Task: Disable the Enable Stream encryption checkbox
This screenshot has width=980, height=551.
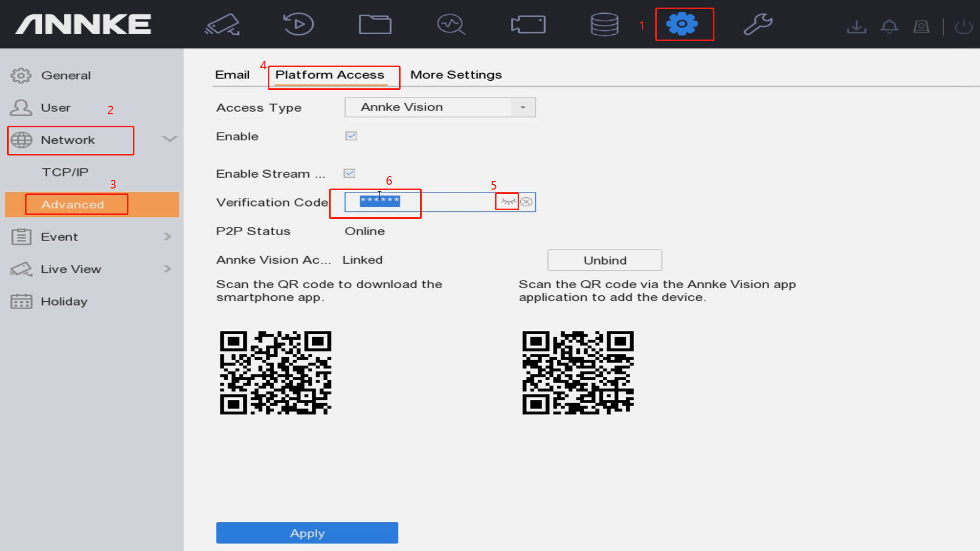Action: (x=350, y=173)
